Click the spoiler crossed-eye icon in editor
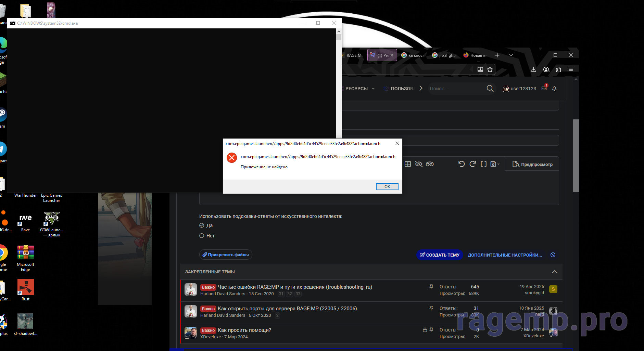Screen dimensions: 644x351 coord(418,164)
